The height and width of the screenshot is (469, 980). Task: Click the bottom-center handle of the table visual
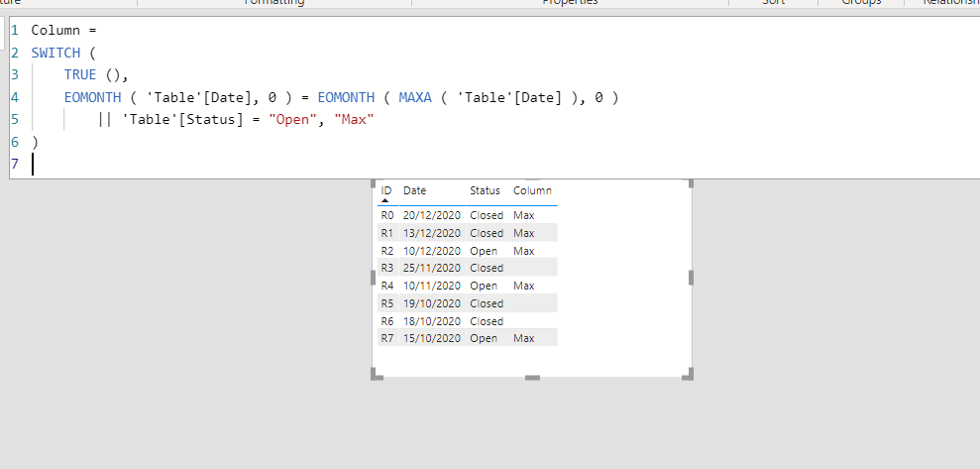(x=532, y=377)
